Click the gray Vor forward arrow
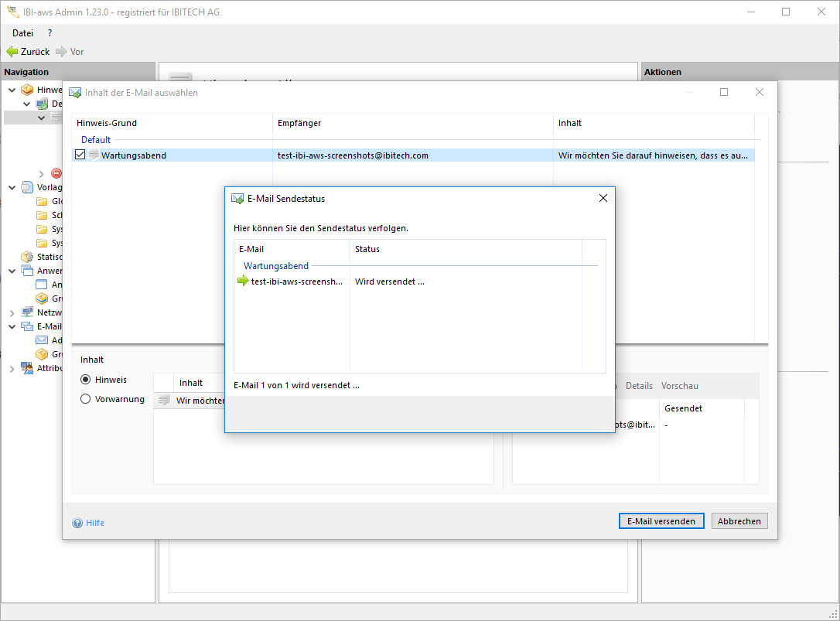This screenshot has height=621, width=840. [x=61, y=52]
